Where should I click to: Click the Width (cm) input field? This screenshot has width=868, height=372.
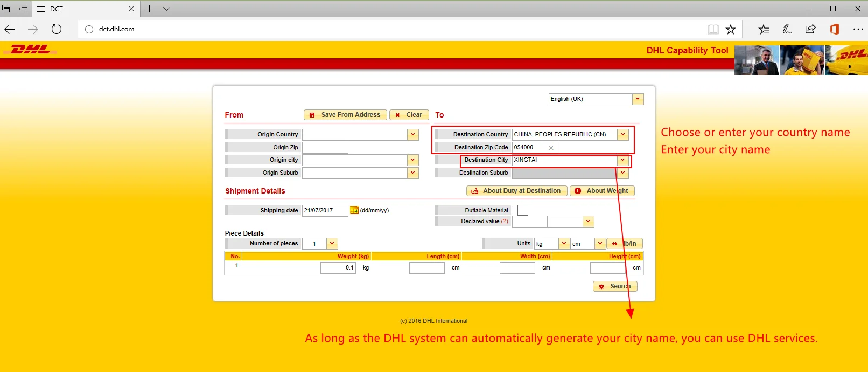click(517, 268)
